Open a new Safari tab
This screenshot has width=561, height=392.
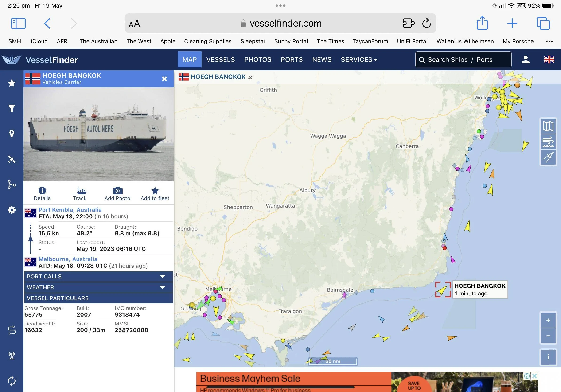tap(512, 24)
